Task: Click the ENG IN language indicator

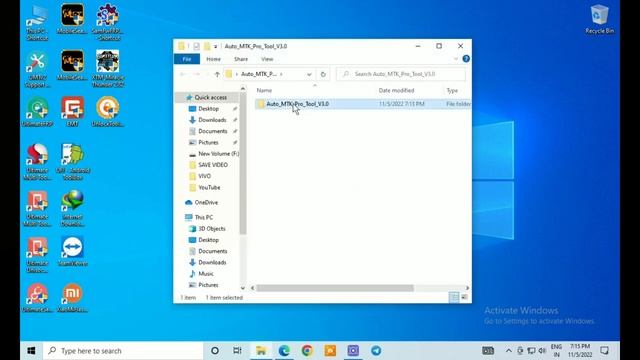Action: tap(556, 351)
